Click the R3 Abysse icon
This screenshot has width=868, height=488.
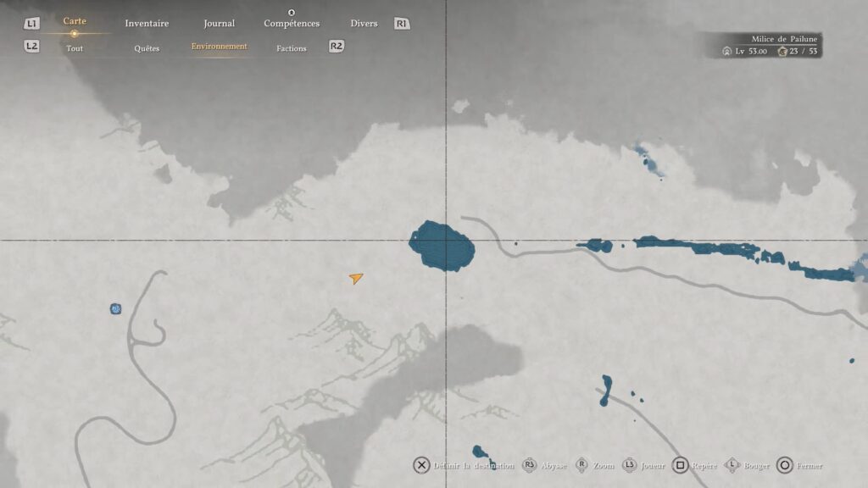[x=530, y=465]
